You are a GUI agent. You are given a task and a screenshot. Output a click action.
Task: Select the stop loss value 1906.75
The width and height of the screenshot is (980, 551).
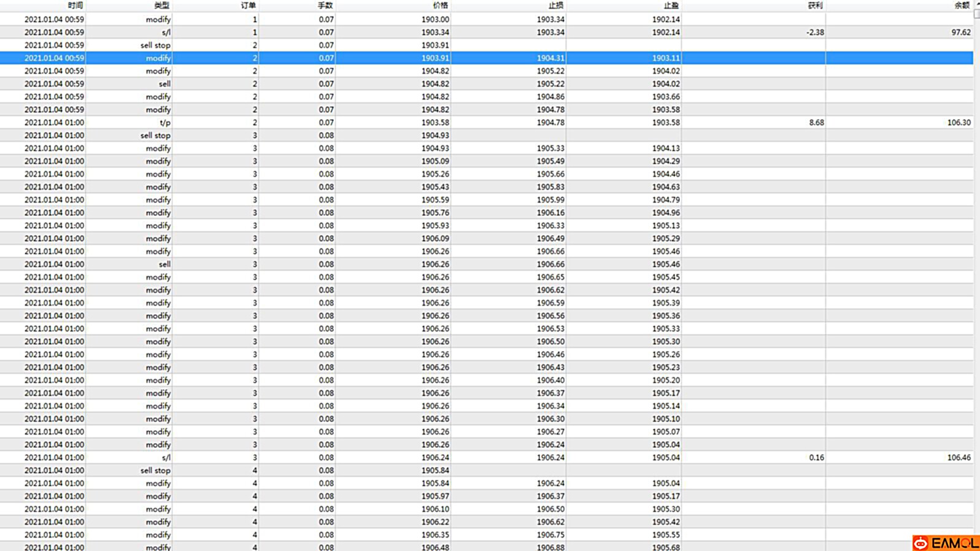click(x=550, y=535)
